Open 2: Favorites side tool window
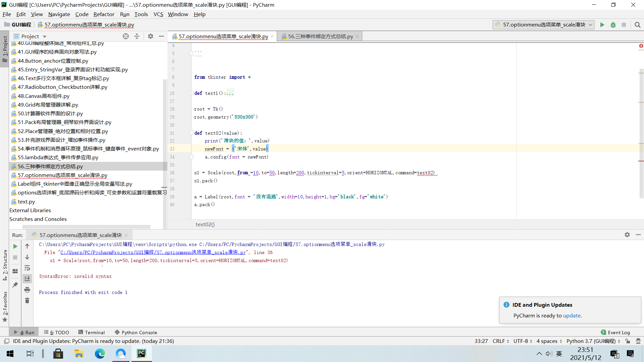 click(x=5, y=307)
